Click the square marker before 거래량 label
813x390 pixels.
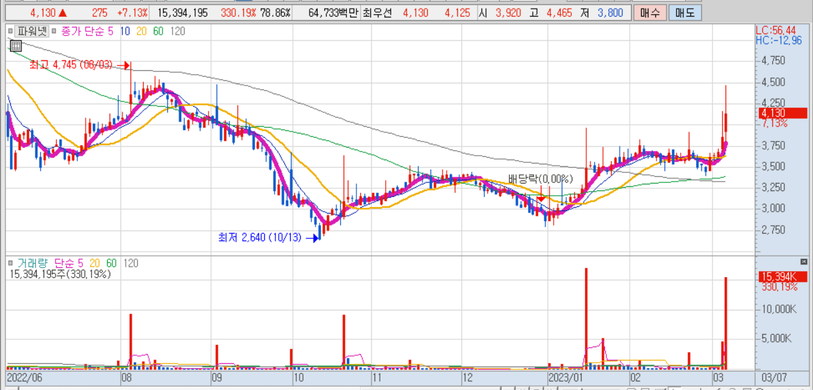click(10, 263)
